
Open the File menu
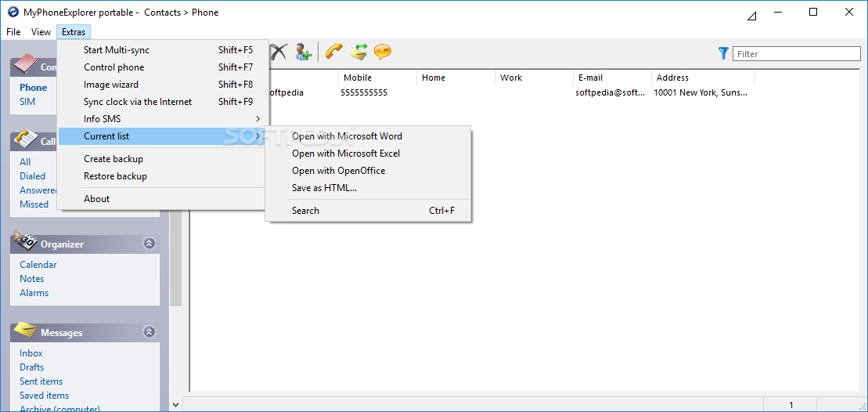pyautogui.click(x=13, y=32)
